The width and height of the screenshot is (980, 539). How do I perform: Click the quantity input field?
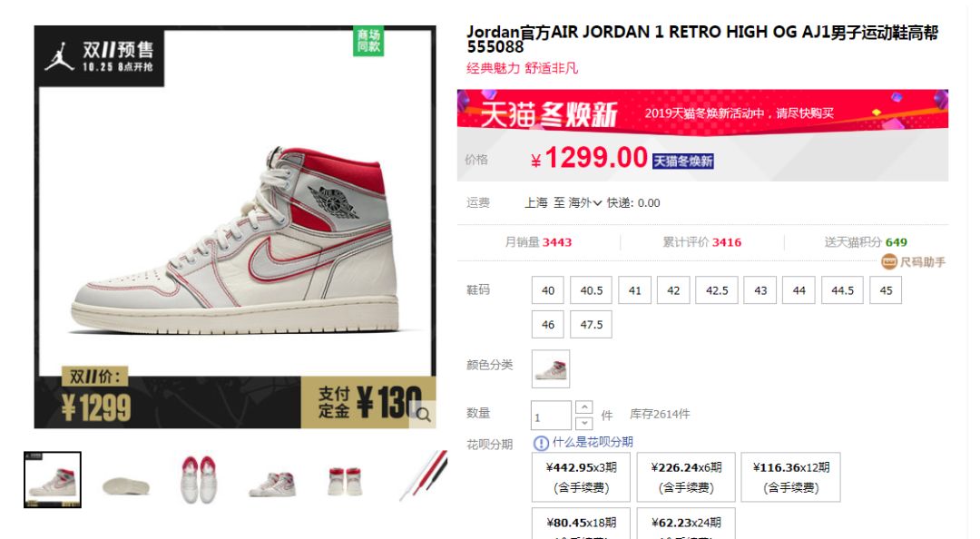tap(552, 416)
